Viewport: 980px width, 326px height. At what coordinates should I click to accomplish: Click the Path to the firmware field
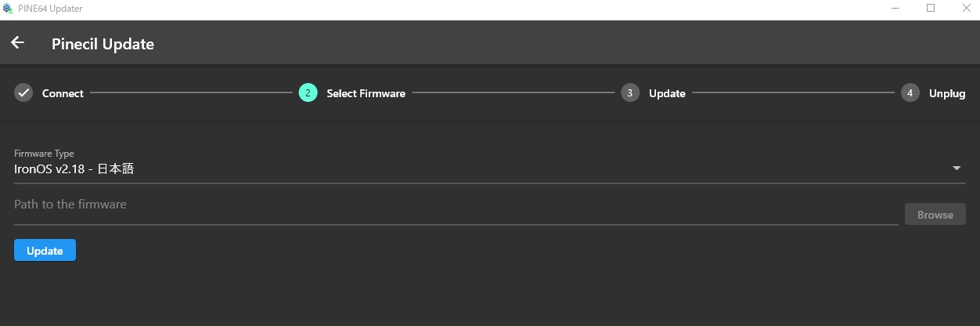point(456,205)
